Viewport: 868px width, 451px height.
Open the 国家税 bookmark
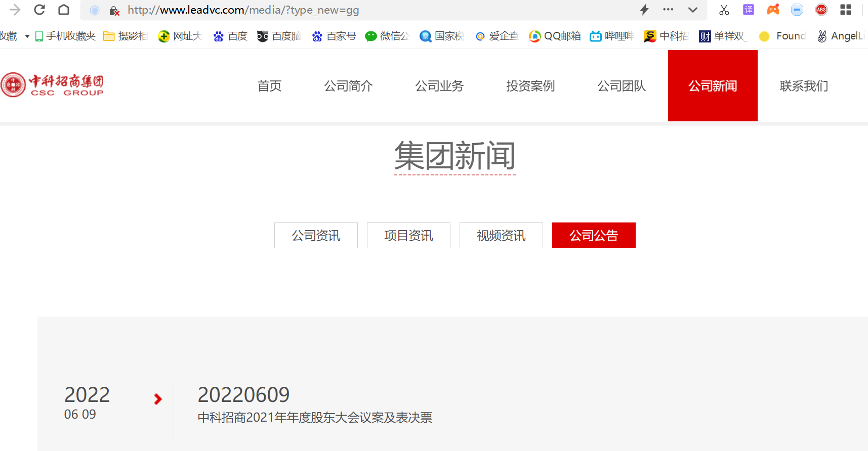click(441, 36)
